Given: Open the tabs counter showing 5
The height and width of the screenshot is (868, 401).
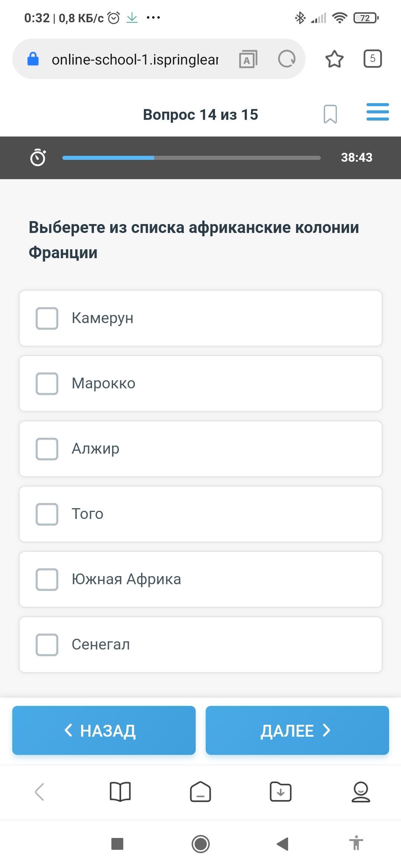Looking at the screenshot, I should (x=372, y=59).
